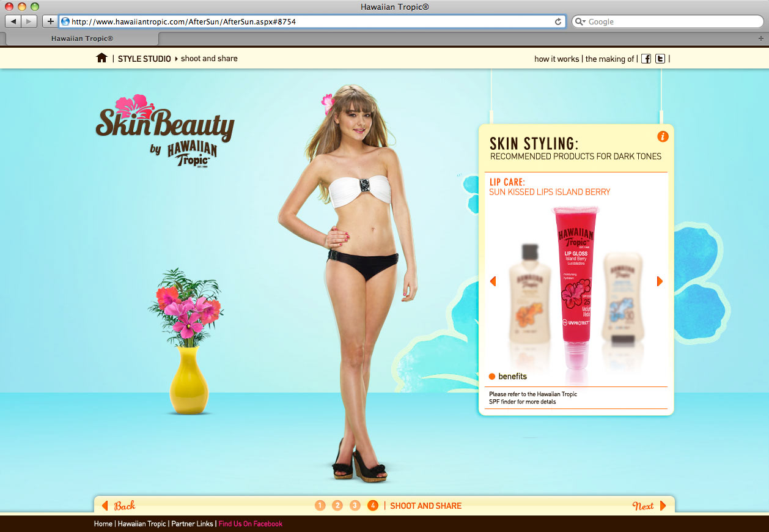
Task: Toggle the benefits orange bullet
Action: tap(492, 376)
